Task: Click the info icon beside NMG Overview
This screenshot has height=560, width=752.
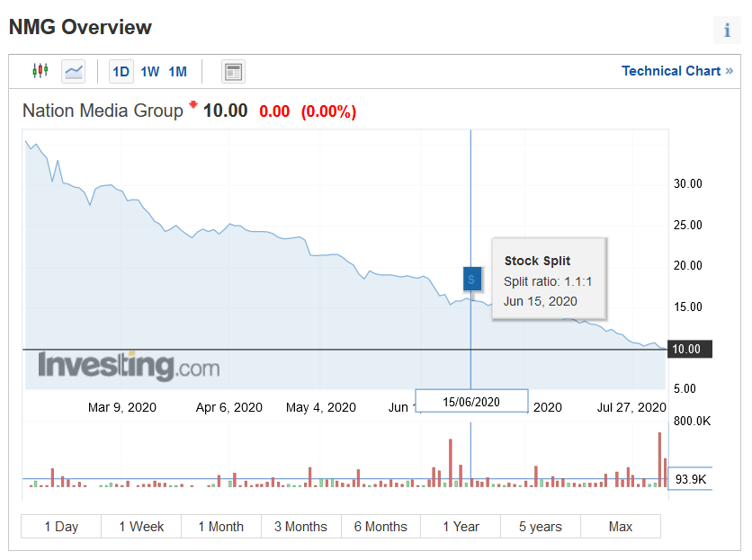Action: (727, 31)
